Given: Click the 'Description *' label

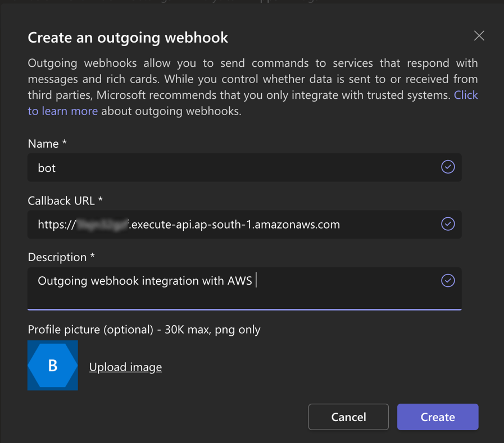Looking at the screenshot, I should 61,257.
